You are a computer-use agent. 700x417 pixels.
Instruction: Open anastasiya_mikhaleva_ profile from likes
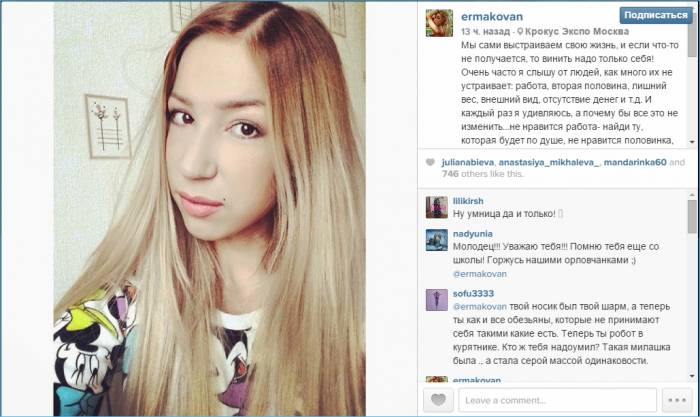549,162
